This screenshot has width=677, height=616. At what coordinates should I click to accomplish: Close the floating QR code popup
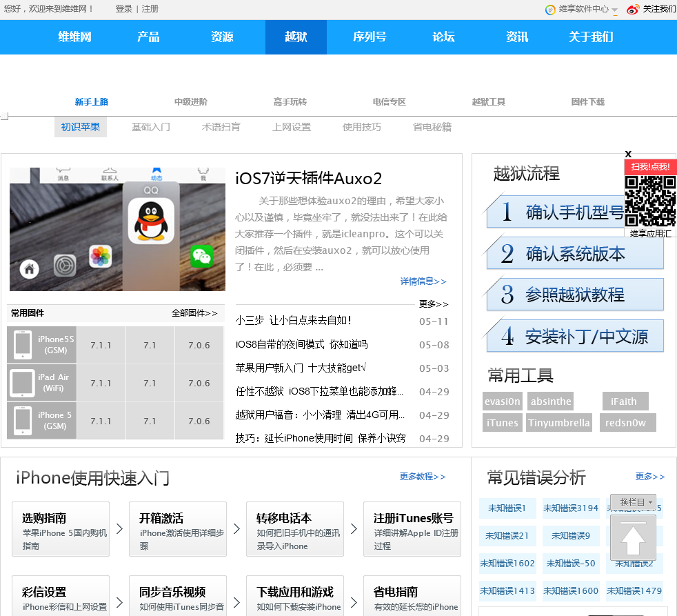pyautogui.click(x=628, y=154)
